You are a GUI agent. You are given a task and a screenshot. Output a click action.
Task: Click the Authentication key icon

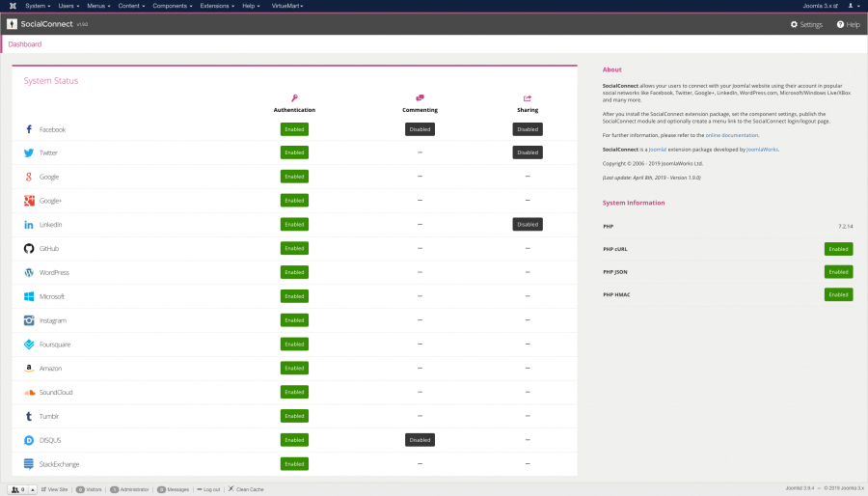[x=294, y=98]
